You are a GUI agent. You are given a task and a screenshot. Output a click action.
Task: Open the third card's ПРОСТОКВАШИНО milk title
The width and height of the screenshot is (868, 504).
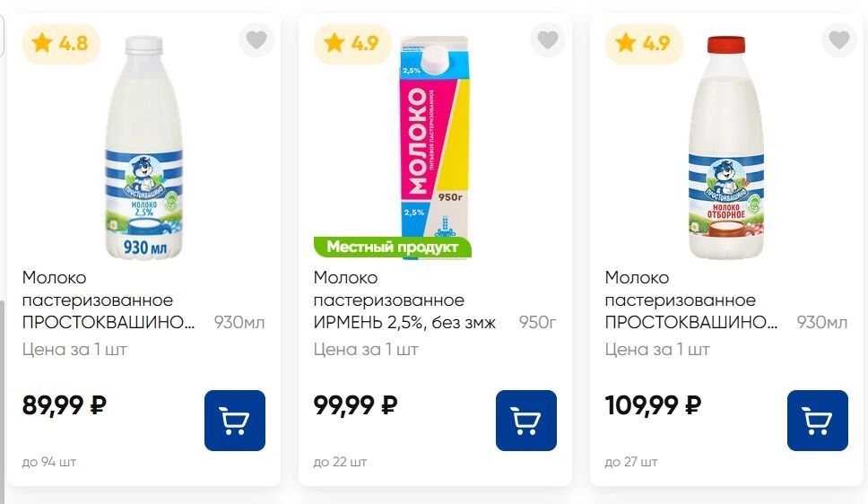(690, 300)
